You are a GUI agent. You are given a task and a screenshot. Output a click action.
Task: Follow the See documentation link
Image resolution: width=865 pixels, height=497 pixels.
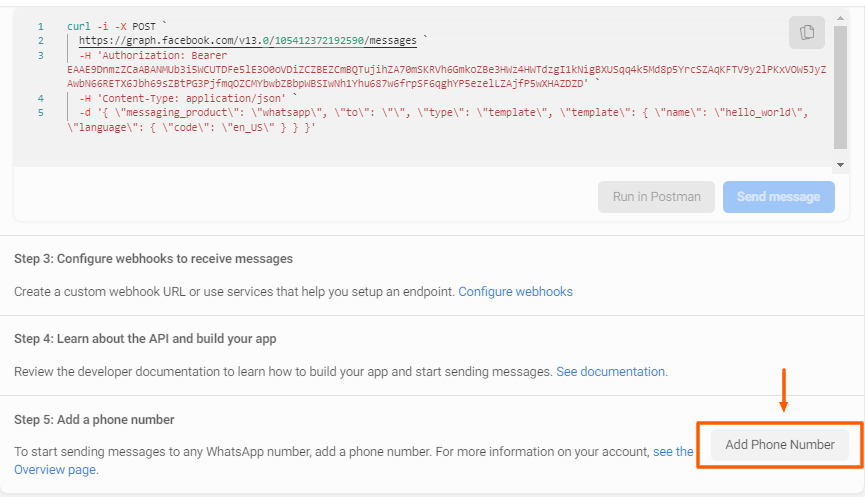611,372
